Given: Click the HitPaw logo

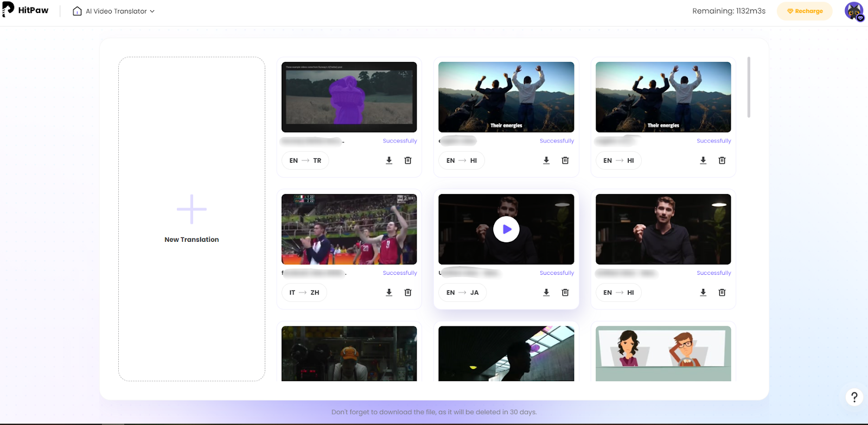Looking at the screenshot, I should (25, 10).
